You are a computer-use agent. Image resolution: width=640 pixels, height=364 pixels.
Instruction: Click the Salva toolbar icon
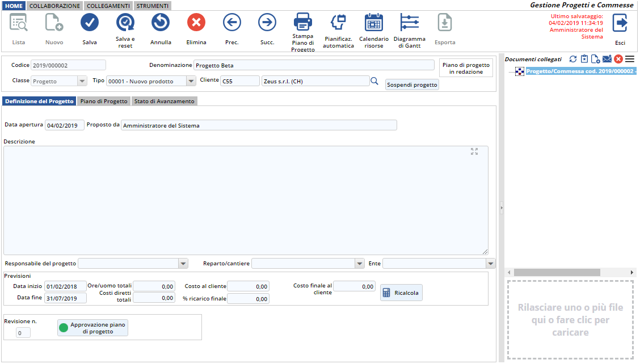point(90,23)
